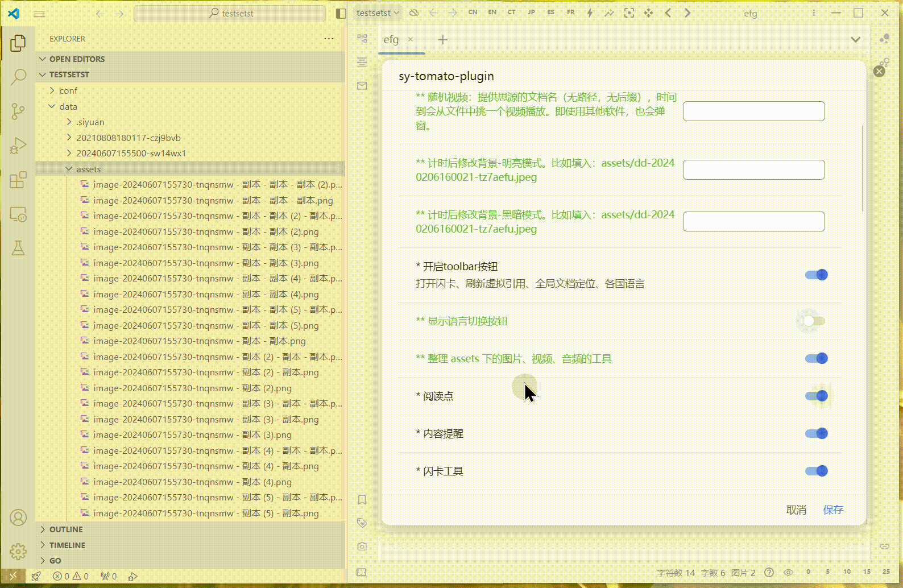This screenshot has height=588, width=903.
Task: Open Source Control view
Action: [x=18, y=111]
